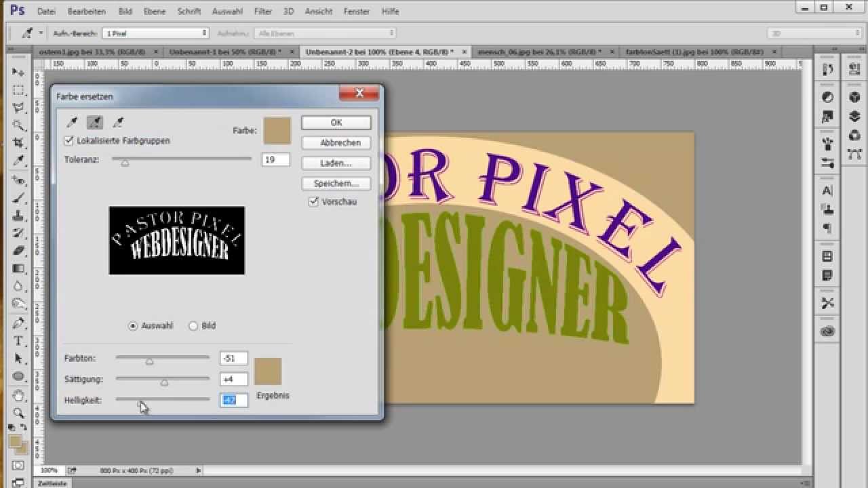Open the 3D workspace dropdown
868x488 pixels.
point(813,33)
